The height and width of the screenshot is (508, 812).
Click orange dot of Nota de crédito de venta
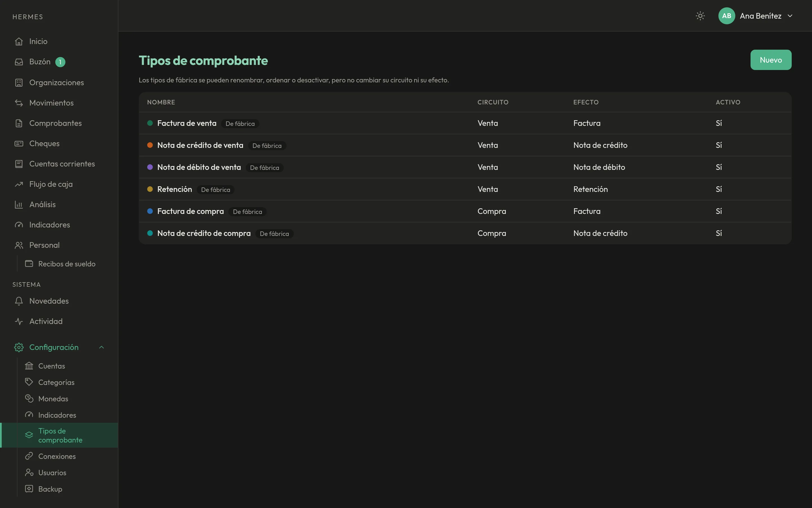(x=150, y=145)
